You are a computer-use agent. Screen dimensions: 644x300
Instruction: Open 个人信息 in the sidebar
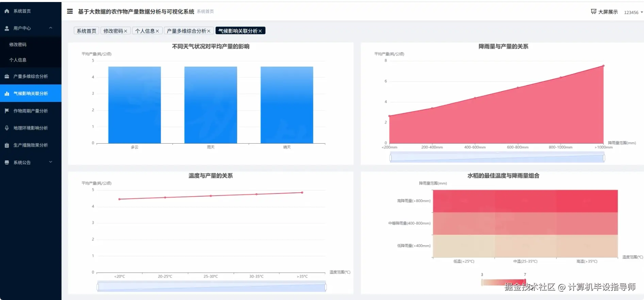pyautogui.click(x=31, y=60)
